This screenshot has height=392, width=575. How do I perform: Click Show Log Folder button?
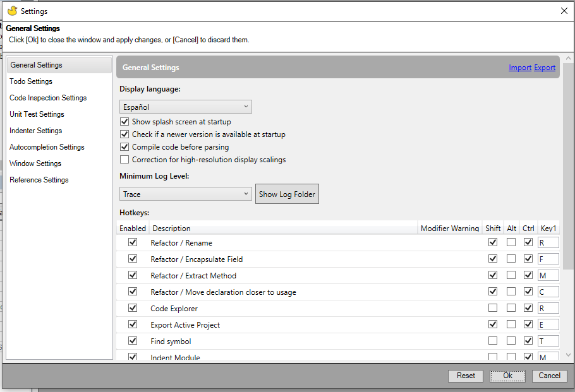pos(287,194)
